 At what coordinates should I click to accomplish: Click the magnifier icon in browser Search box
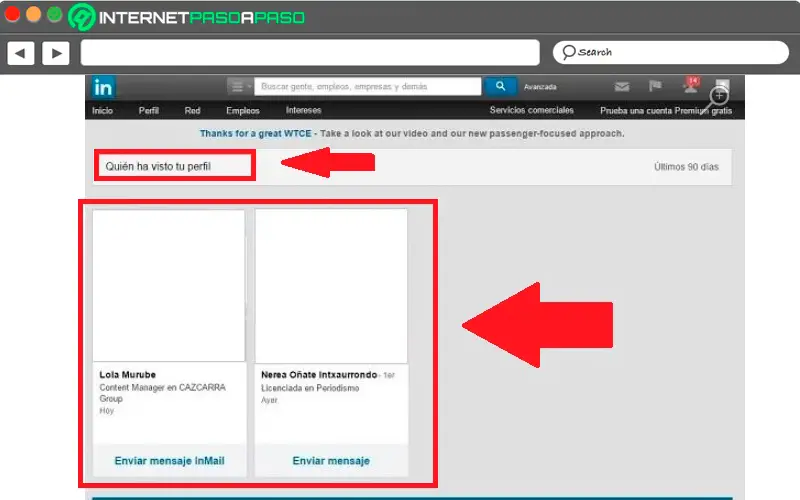(x=568, y=52)
